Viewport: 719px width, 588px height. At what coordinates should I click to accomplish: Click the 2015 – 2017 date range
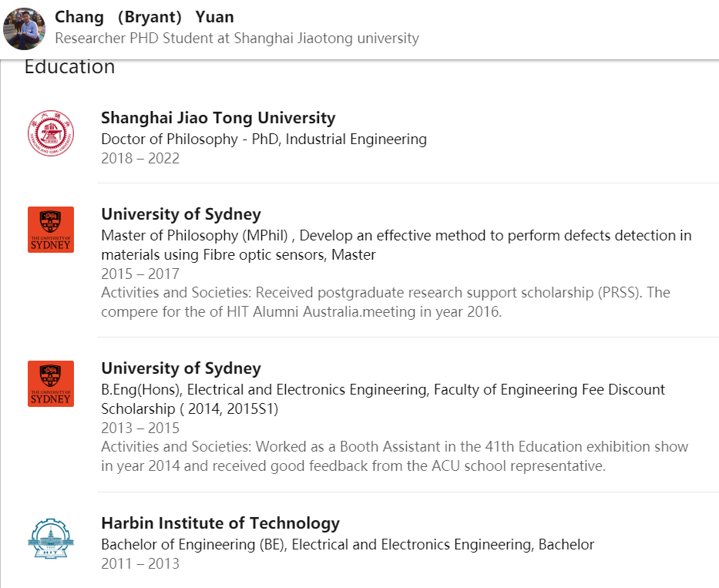(x=140, y=274)
